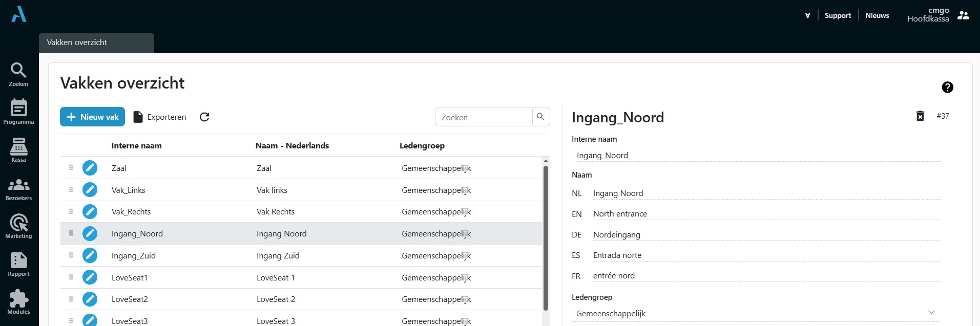
Task: Open the Kassa sidebar module
Action: point(18,149)
